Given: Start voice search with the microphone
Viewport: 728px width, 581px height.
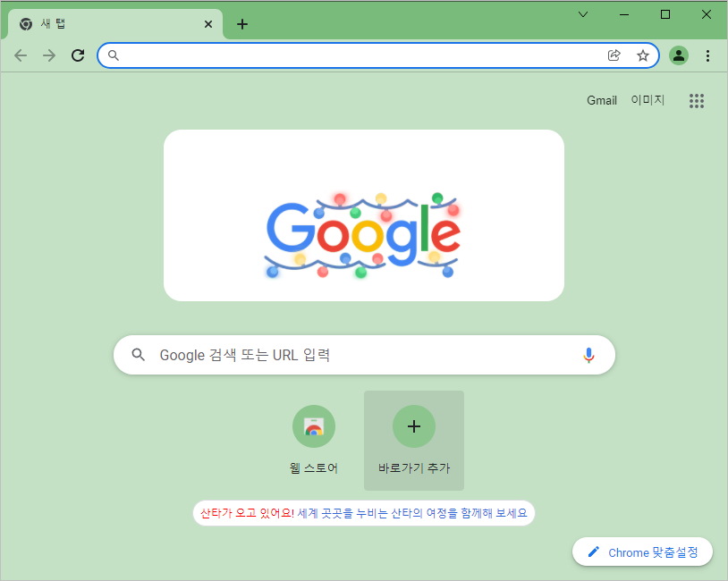Looking at the screenshot, I should coord(588,355).
